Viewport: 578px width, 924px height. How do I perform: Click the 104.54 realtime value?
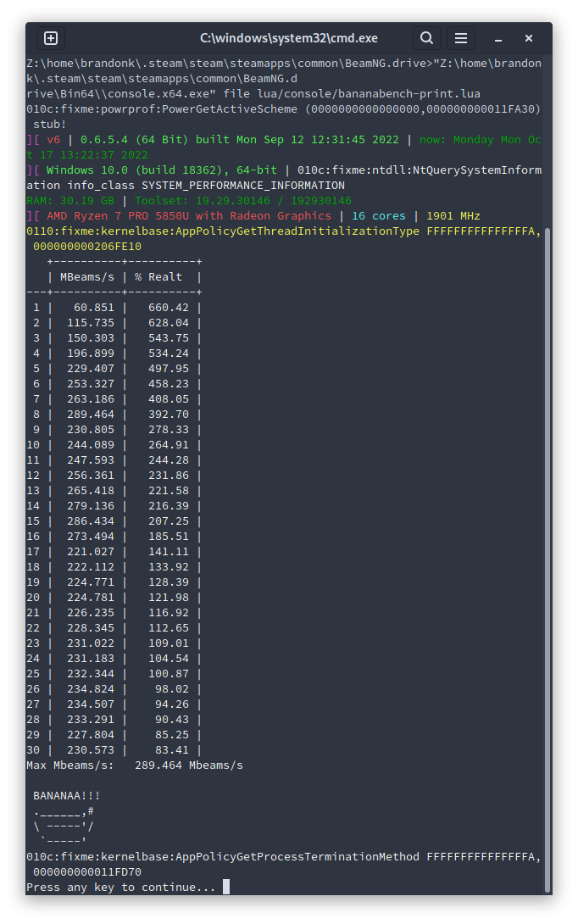[x=169, y=659]
